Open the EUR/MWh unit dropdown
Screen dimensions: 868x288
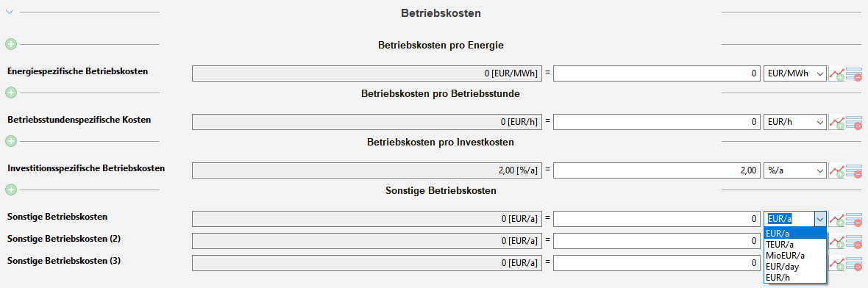795,73
